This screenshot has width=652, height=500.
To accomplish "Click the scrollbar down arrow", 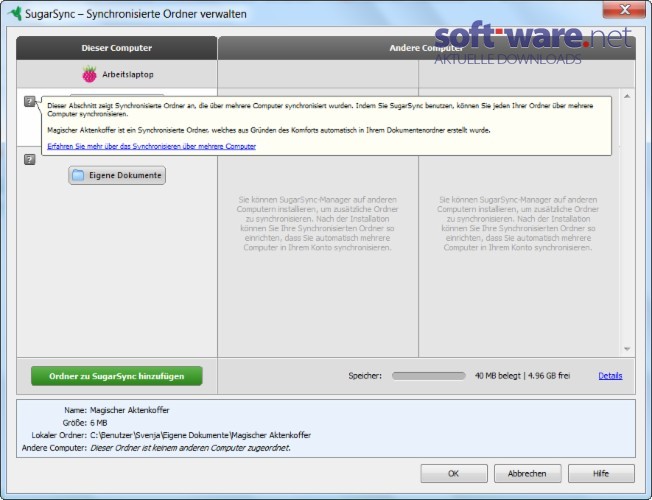I will tap(627, 349).
